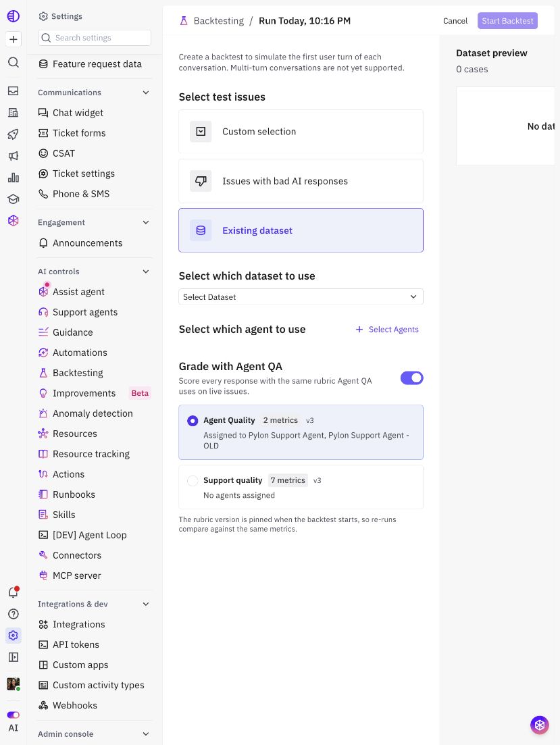Open the rocket icon in left rail
Image resolution: width=560 pixels, height=745 pixels.
(14, 134)
